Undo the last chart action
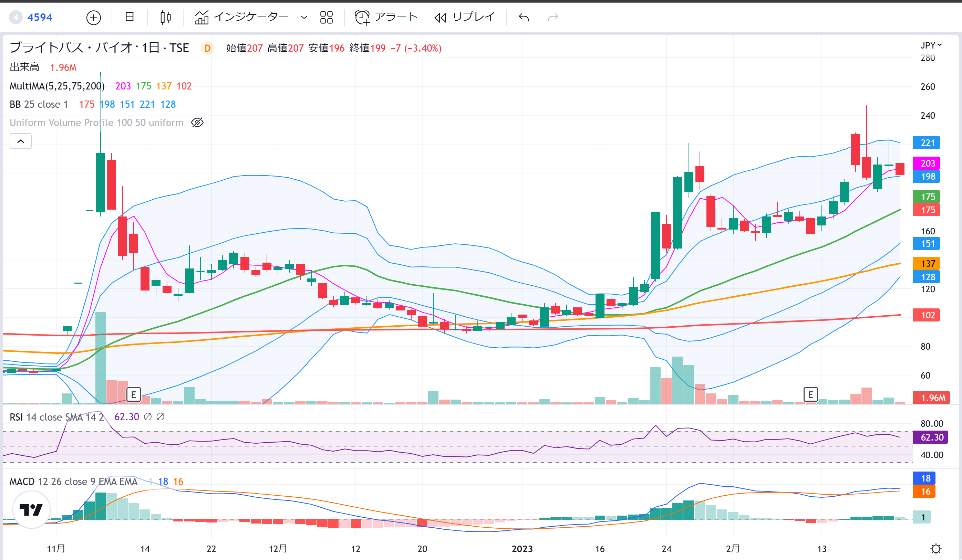 click(524, 18)
